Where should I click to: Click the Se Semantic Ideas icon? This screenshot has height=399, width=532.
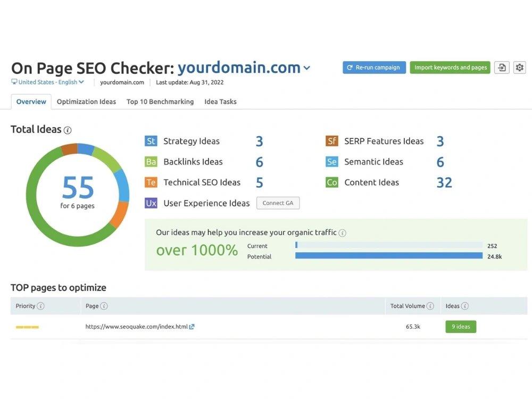pyautogui.click(x=332, y=162)
